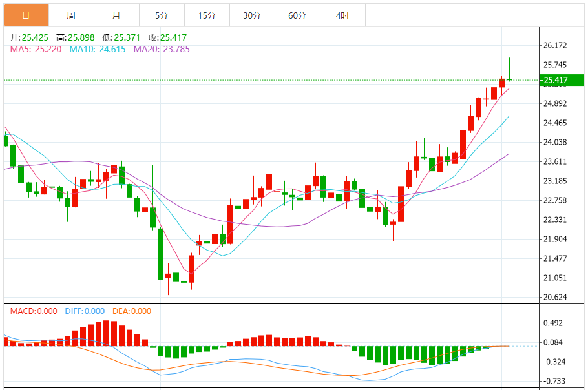588x390 pixels.
Task: Open the 30分 timeframe tab
Action: click(x=252, y=15)
